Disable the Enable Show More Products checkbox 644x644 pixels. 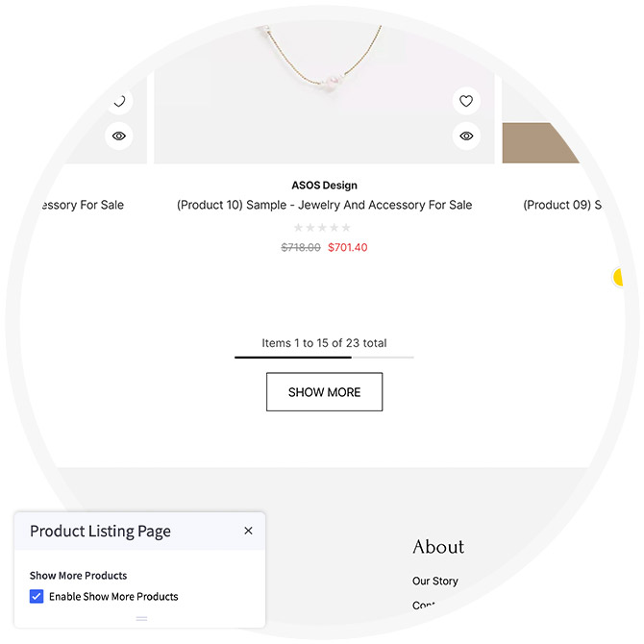click(37, 597)
